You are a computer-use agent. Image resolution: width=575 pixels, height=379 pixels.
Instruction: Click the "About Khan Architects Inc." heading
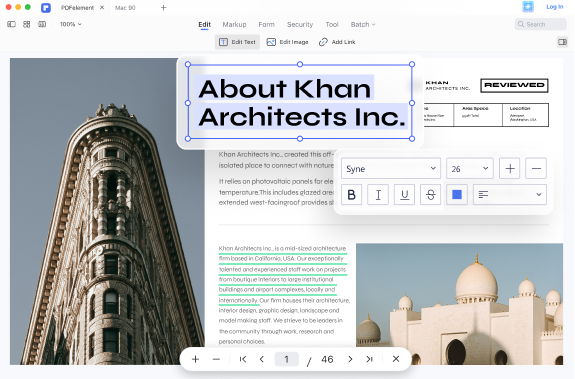[x=301, y=103]
